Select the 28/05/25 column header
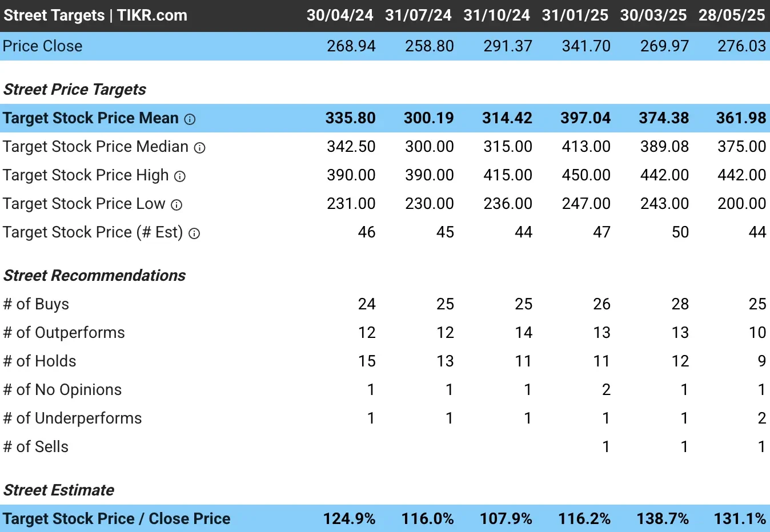The image size is (770, 532). pos(732,15)
